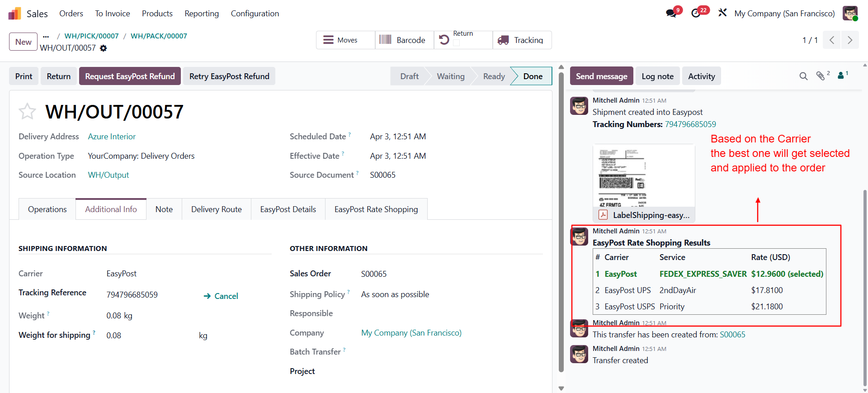Open the Return smart button
Viewport: 868px width, 393px height.
click(x=463, y=40)
